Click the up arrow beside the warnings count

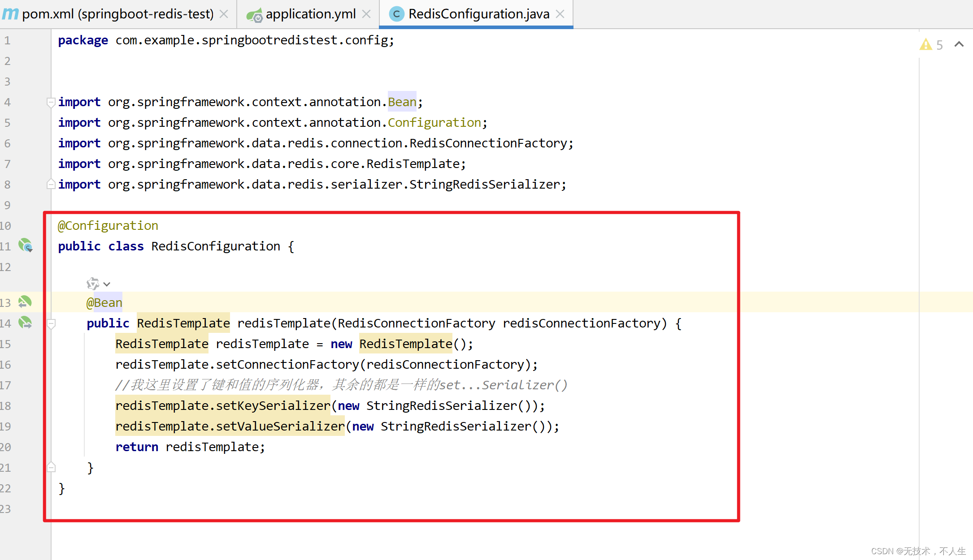[959, 44]
